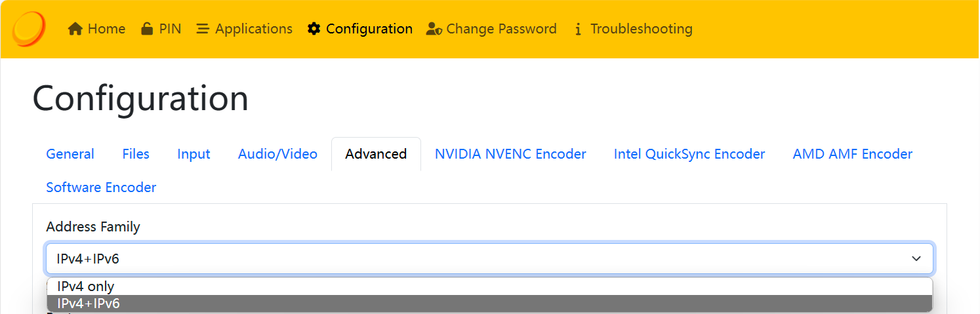This screenshot has width=980, height=314.
Task: Open the NVIDIA NVENC Encoder tab
Action: [510, 154]
